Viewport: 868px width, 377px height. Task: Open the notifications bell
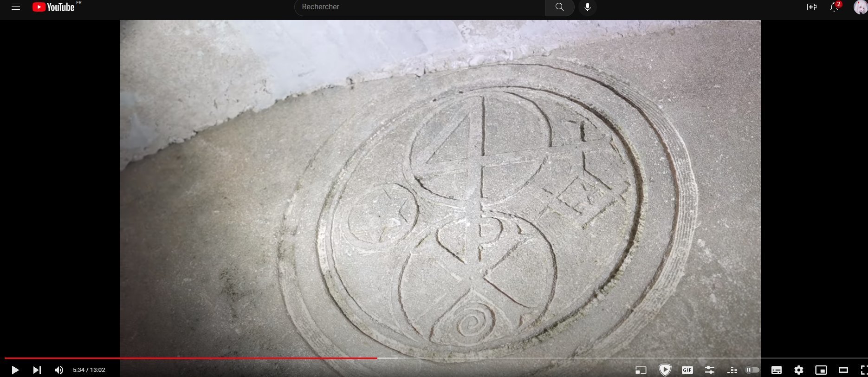(835, 6)
